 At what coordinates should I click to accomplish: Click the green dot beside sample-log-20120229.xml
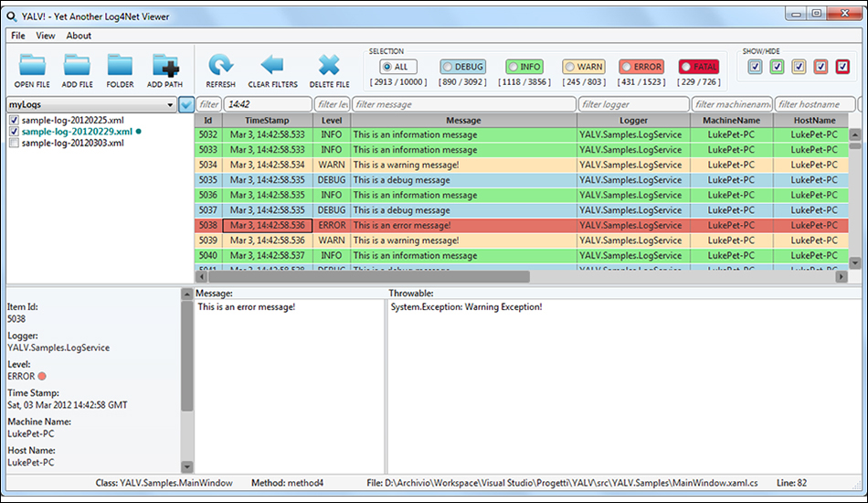pyautogui.click(x=138, y=132)
